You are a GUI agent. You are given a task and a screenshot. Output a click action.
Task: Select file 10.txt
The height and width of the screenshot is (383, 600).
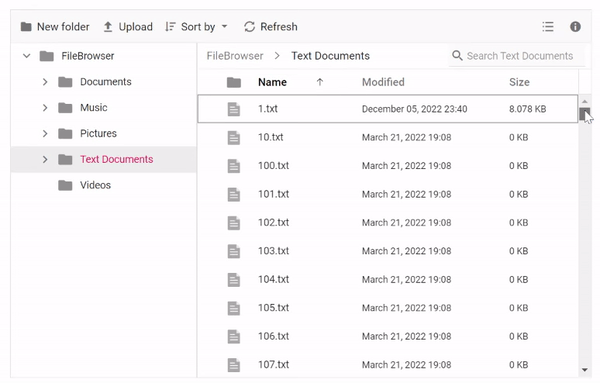(388, 137)
